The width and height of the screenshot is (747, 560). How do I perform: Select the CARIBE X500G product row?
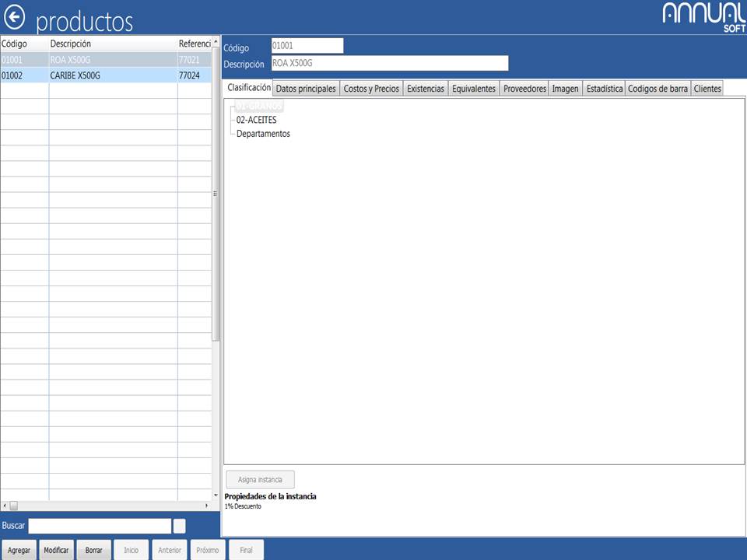click(75, 75)
